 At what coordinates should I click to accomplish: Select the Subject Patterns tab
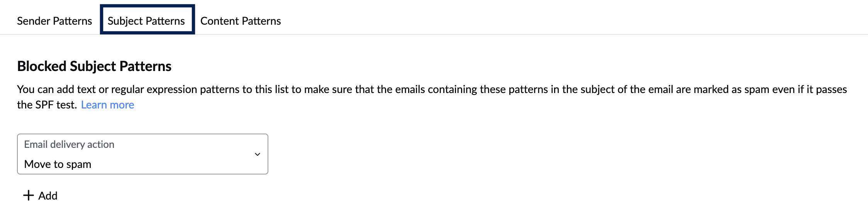pos(146,21)
